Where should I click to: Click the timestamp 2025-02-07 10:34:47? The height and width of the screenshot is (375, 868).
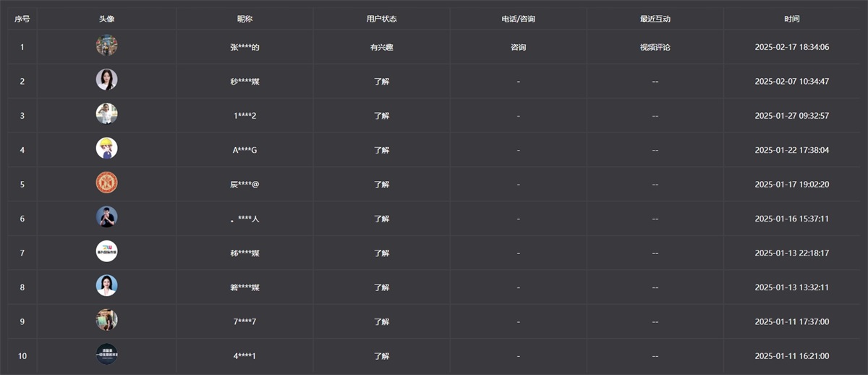tap(791, 81)
